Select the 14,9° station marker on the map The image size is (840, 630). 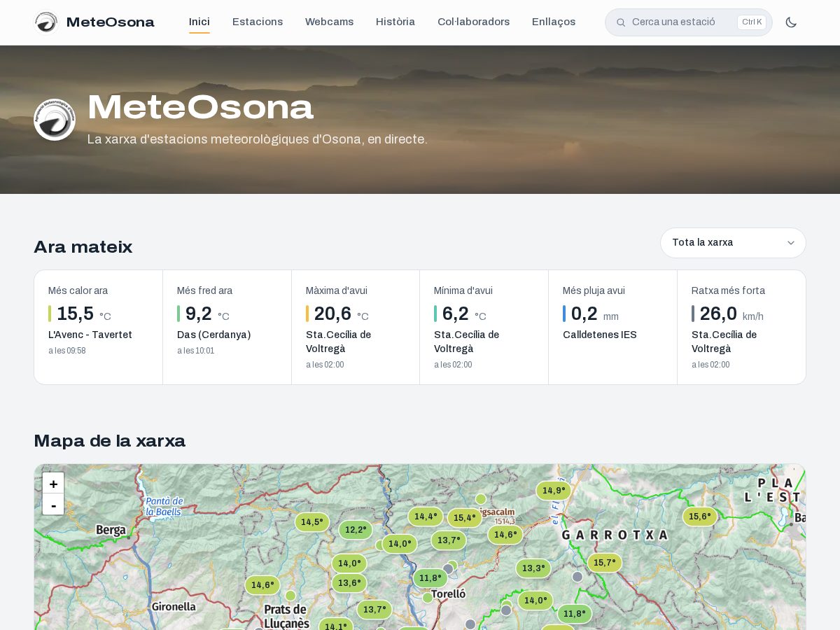(x=554, y=491)
